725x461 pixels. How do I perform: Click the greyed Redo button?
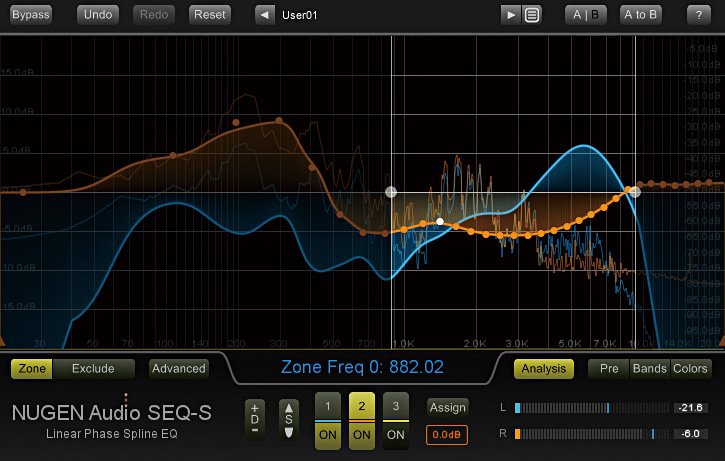(x=154, y=15)
